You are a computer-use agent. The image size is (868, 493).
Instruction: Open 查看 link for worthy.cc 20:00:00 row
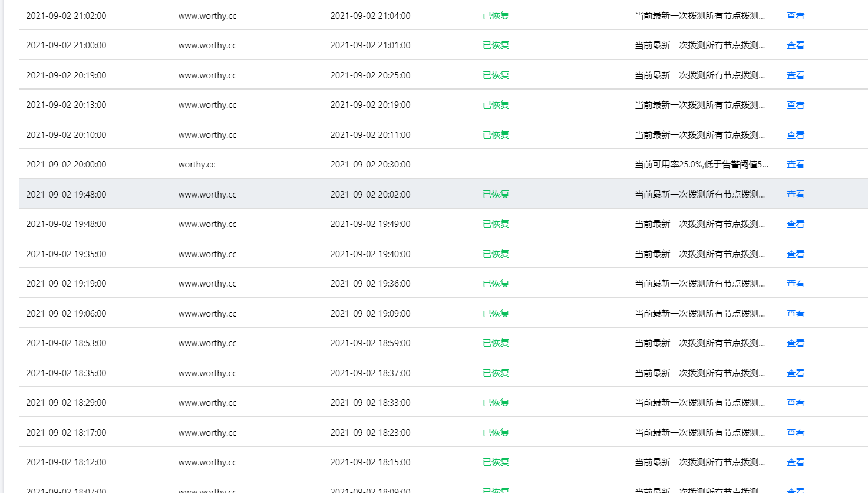coord(796,165)
